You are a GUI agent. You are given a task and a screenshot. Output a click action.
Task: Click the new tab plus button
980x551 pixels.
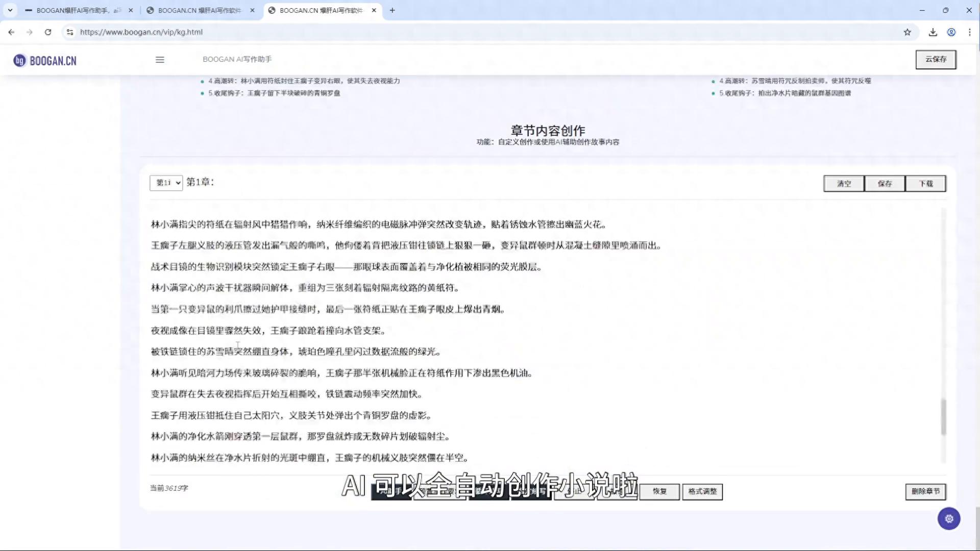[393, 10]
